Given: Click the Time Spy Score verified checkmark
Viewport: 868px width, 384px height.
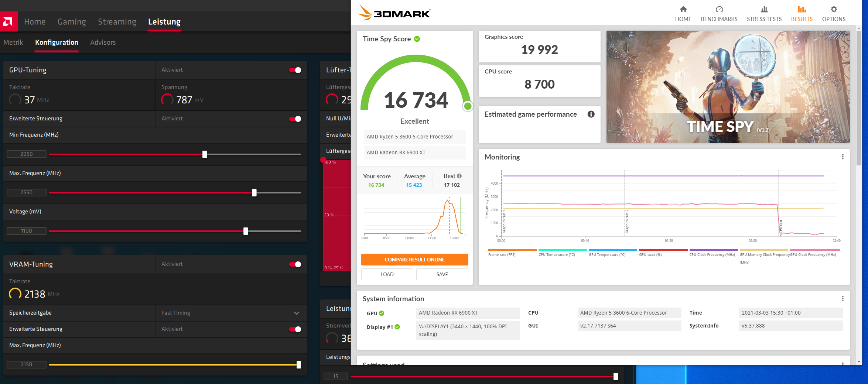Looking at the screenshot, I should click(417, 39).
